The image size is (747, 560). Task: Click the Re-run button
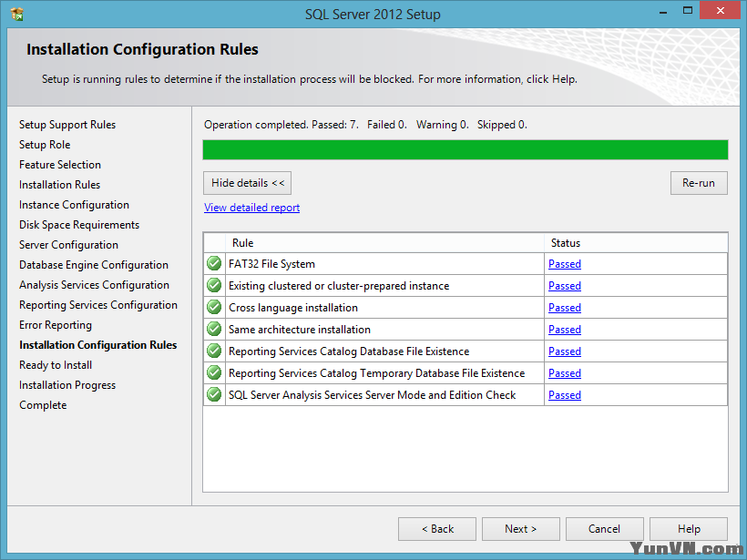[x=699, y=183]
